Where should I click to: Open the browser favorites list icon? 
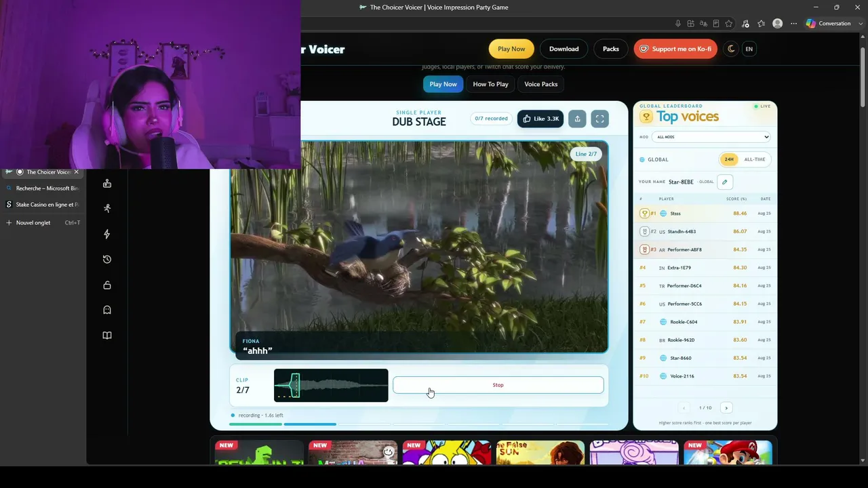coord(762,24)
